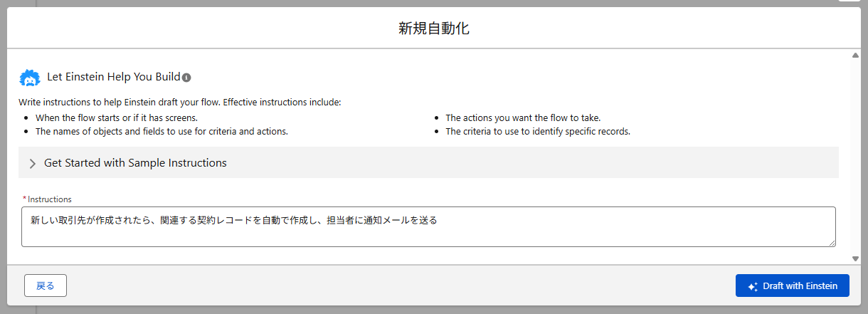Screen dimensions: 868x314
Task: Click the modal's vertical scrollbar track
Action: tap(854, 157)
